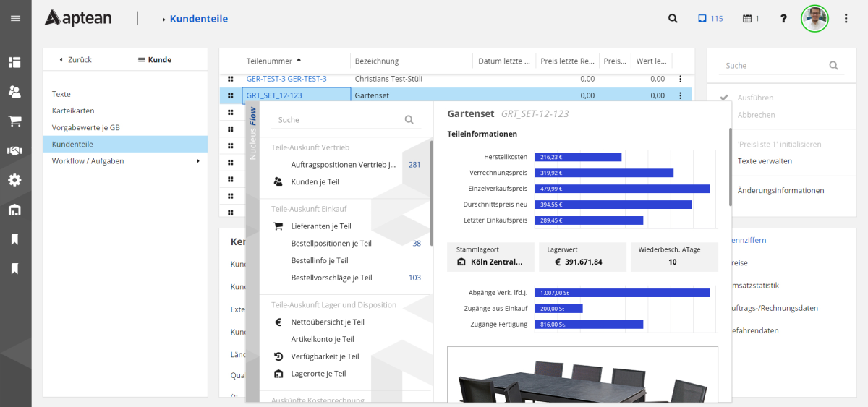The image size is (868, 407).
Task: Click the magnifier search icon in header
Action: (x=673, y=19)
